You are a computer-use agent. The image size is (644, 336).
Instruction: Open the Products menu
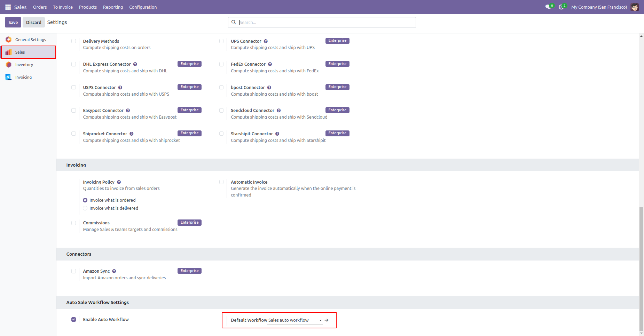click(88, 7)
